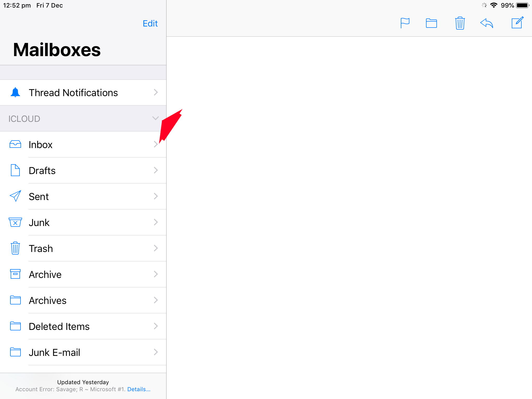Screen dimensions: 532x399
Task: Tap the Inbox tray icon
Action: pyautogui.click(x=15, y=144)
